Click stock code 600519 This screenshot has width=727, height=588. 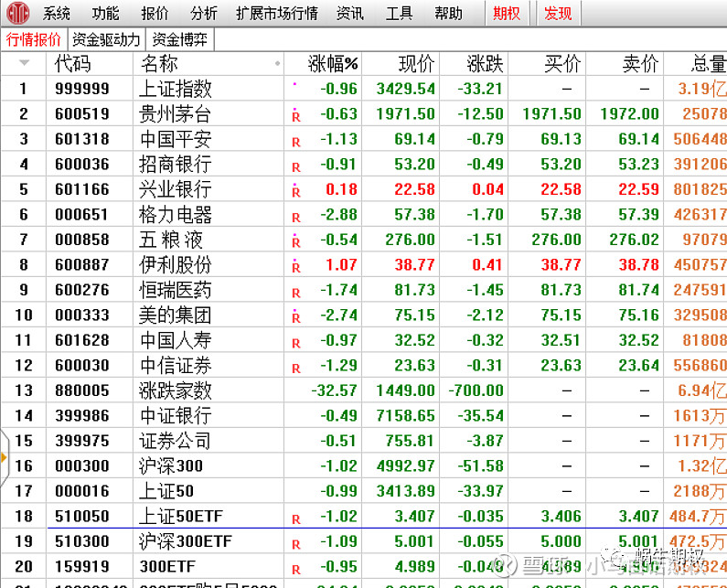(x=82, y=114)
